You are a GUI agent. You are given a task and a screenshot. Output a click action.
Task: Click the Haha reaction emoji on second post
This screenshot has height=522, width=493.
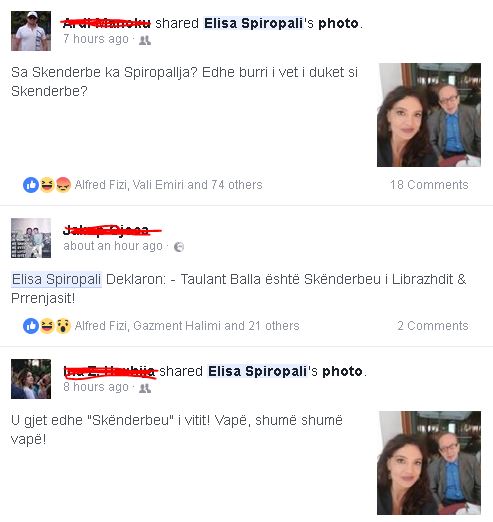[x=47, y=326]
